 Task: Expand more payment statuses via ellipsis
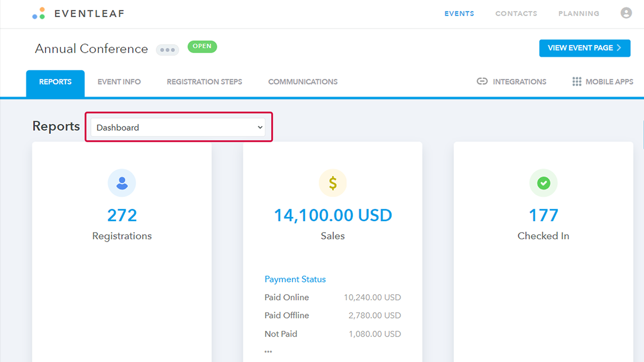click(x=268, y=351)
